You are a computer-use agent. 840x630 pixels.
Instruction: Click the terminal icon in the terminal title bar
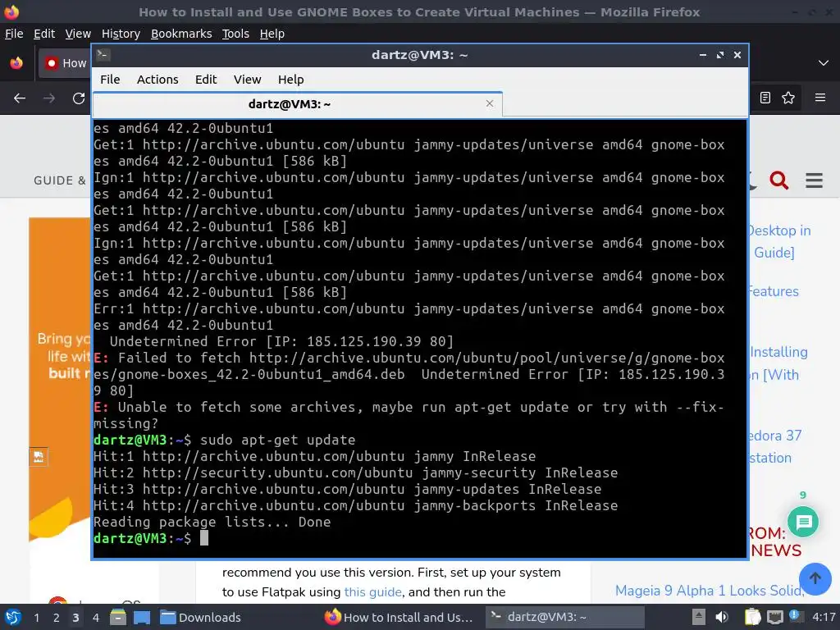pos(103,55)
